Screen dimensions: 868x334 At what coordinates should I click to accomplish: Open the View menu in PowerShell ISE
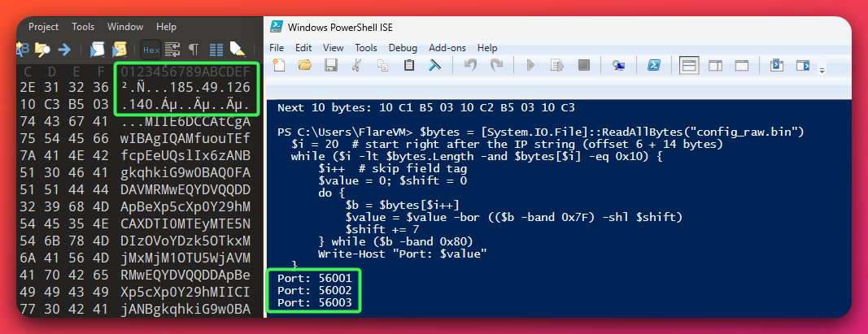[334, 48]
